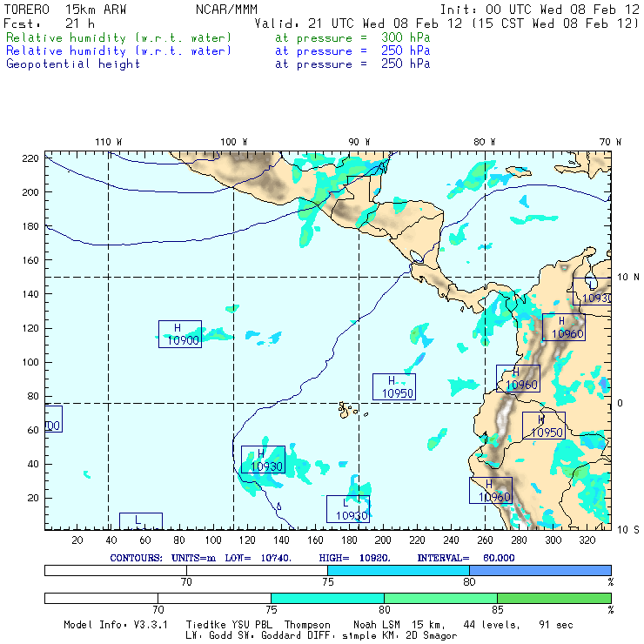Select the 90 W longitude label

pos(359,141)
